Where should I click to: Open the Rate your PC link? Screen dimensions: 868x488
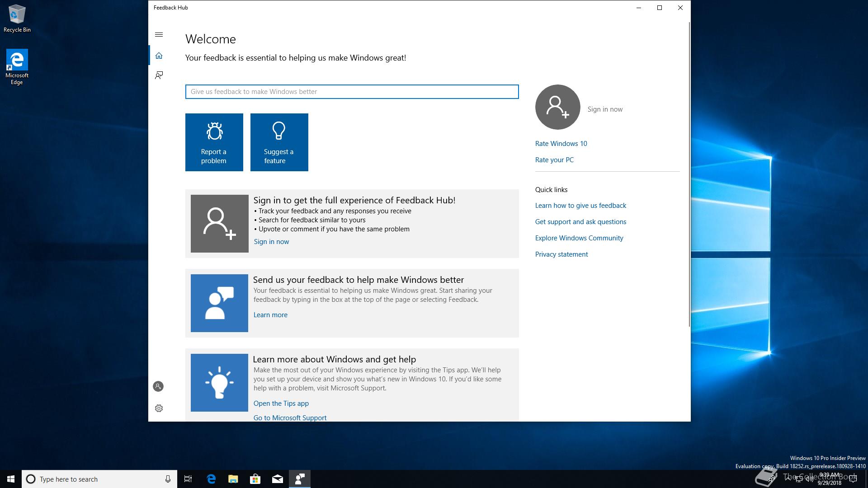click(x=554, y=160)
